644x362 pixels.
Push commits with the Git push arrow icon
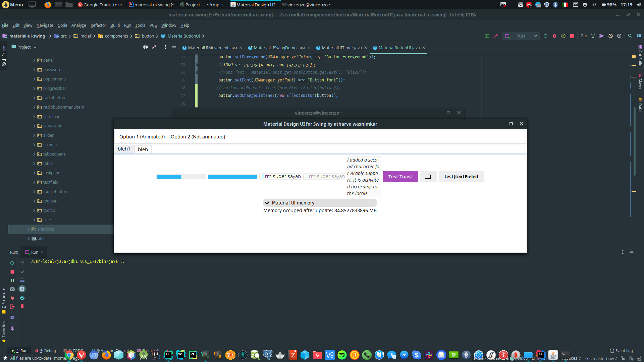point(601,36)
